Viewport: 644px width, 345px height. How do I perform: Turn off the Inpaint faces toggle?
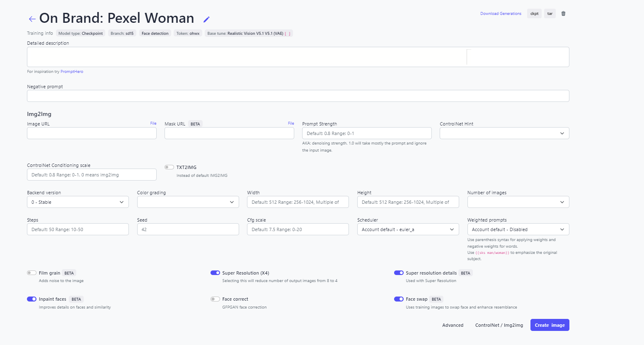[31, 299]
